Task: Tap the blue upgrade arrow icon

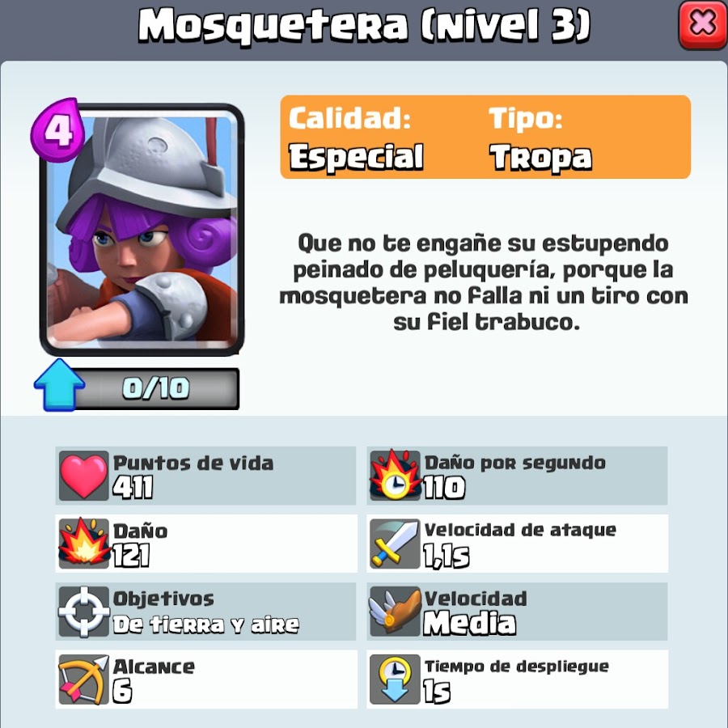Action: [59, 385]
